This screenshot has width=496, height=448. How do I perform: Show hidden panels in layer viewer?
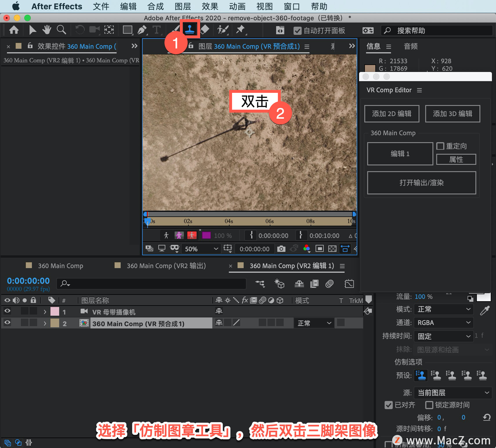click(x=352, y=46)
